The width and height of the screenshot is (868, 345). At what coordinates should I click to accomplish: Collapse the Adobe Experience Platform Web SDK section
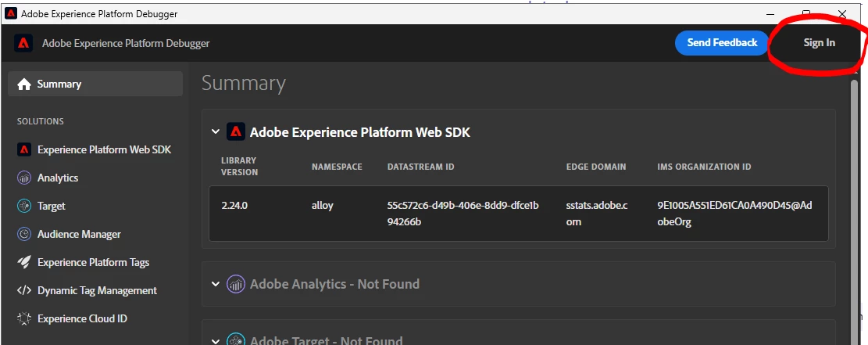coord(216,132)
